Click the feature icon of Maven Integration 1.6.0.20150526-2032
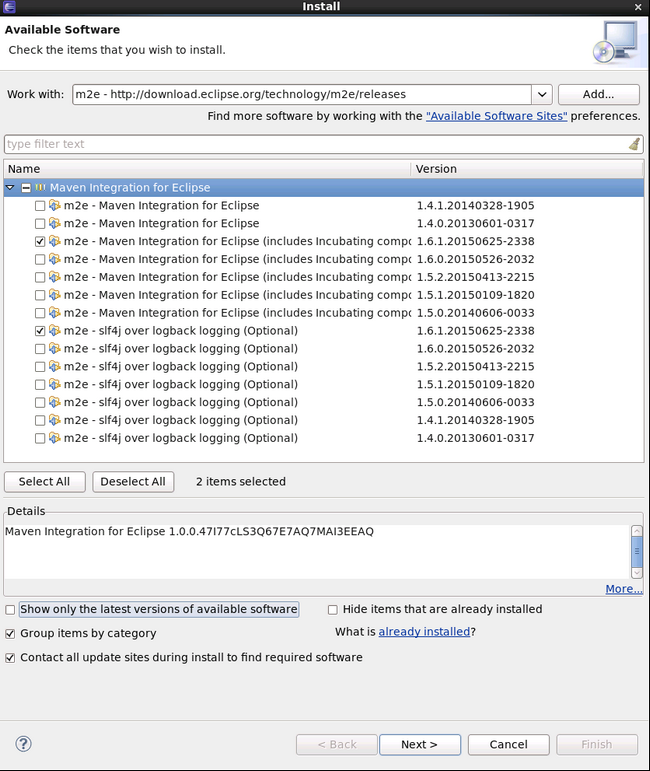 point(55,259)
